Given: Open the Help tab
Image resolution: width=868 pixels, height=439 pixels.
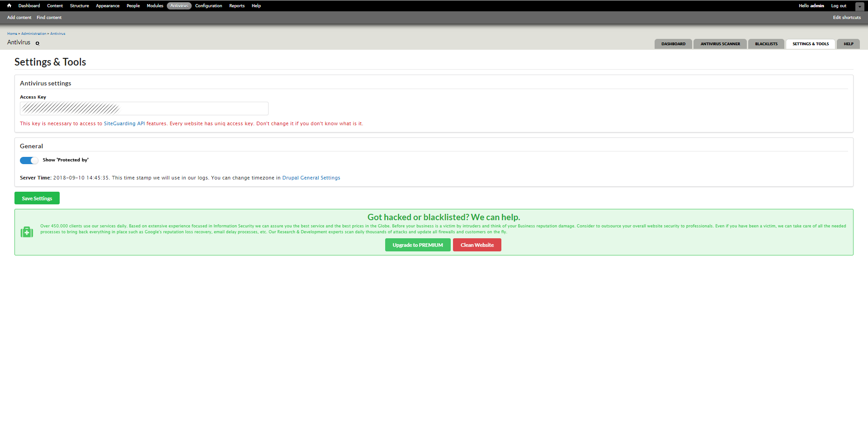Looking at the screenshot, I should (x=849, y=44).
